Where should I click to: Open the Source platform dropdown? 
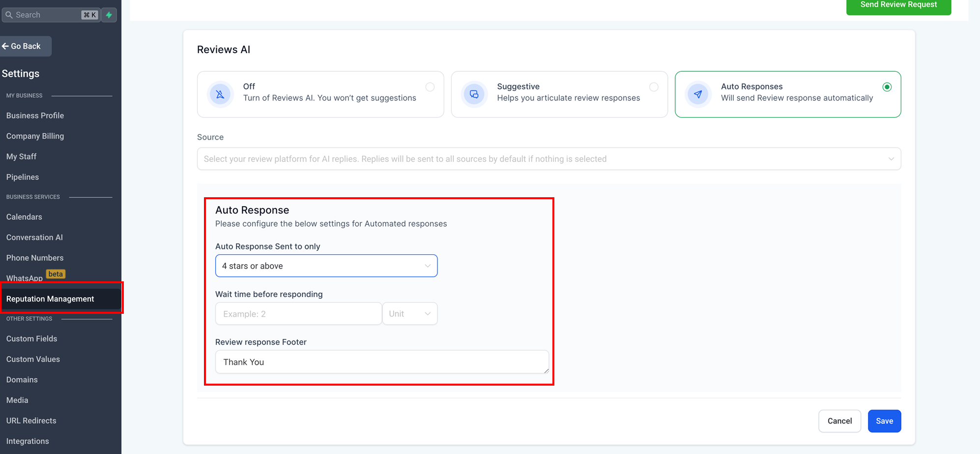click(x=549, y=159)
